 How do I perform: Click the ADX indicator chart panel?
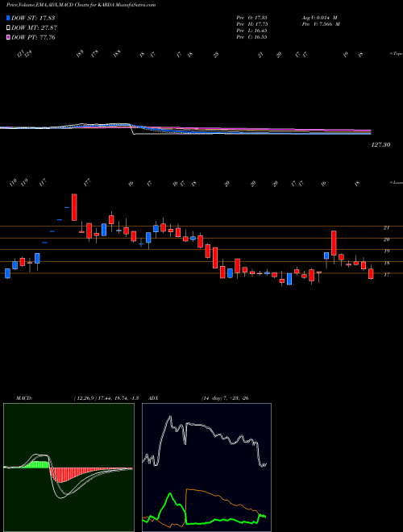coord(206,468)
